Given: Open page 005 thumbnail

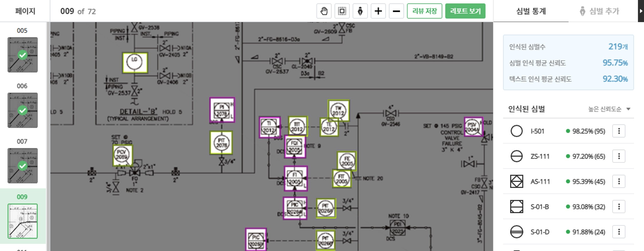Looking at the screenshot, I should coord(22,55).
